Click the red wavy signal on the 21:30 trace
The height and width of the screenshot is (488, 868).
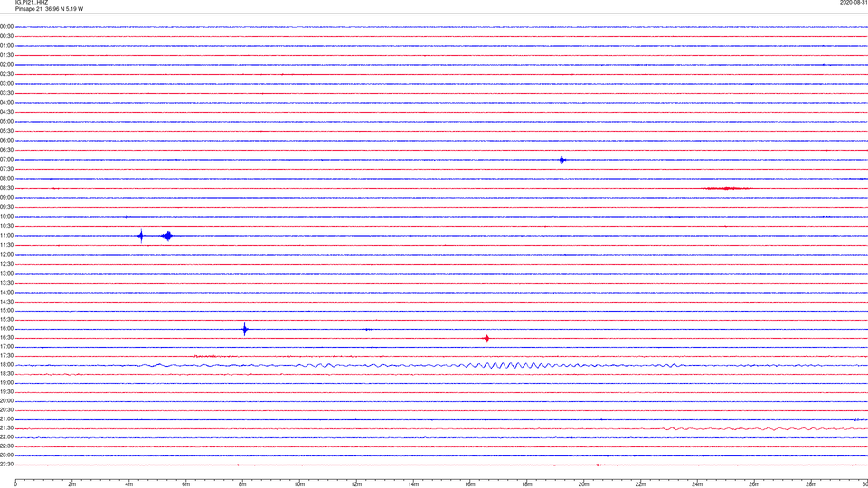point(764,428)
